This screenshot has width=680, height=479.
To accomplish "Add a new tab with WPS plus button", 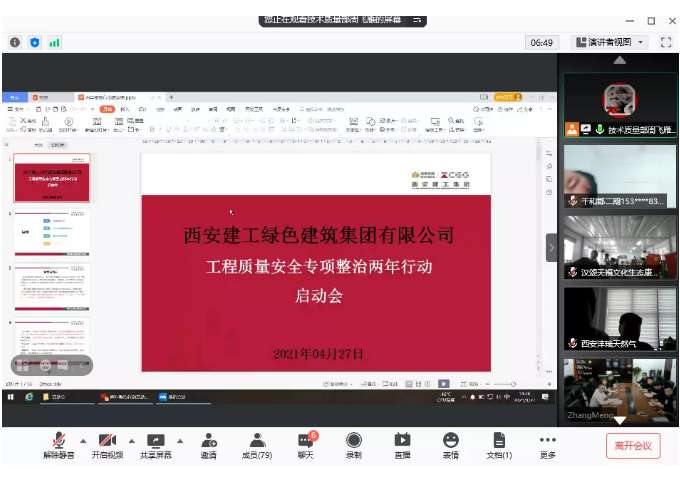I will [171, 97].
